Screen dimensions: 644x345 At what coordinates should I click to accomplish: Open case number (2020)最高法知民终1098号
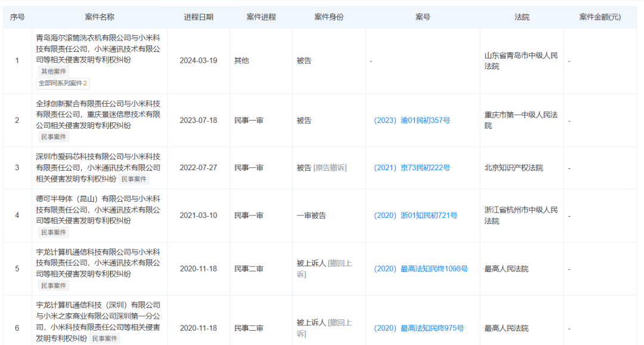click(421, 269)
